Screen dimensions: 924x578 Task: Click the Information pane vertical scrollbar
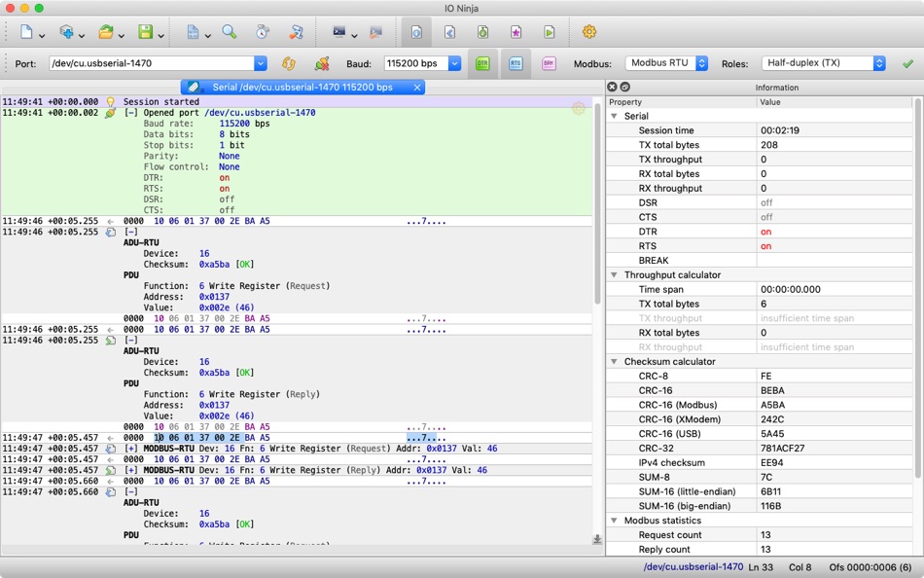pos(917,289)
